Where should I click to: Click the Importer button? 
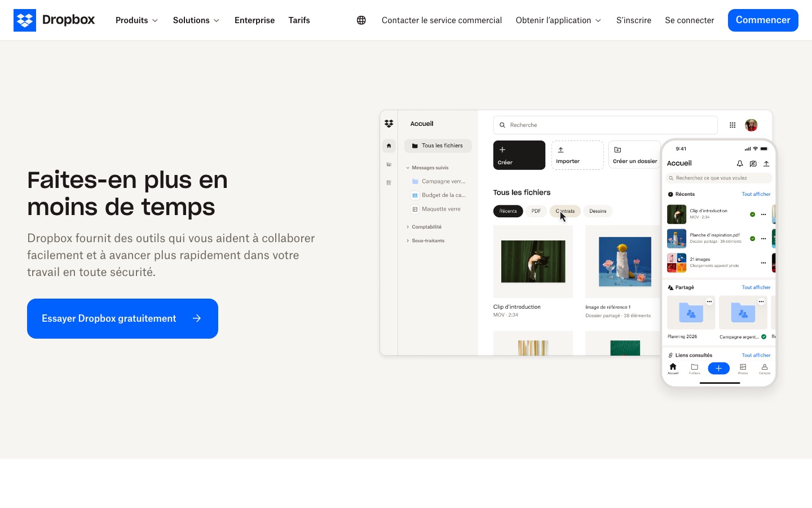(577, 155)
